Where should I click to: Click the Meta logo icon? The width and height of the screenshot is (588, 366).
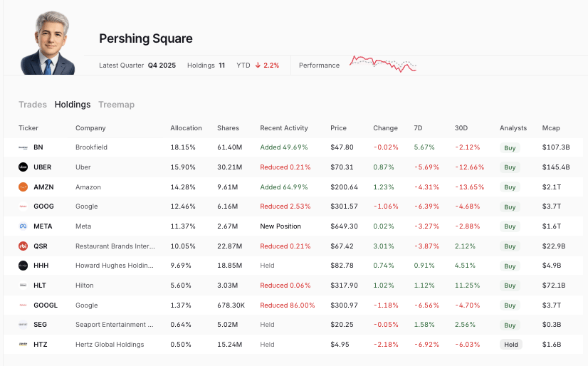point(23,226)
